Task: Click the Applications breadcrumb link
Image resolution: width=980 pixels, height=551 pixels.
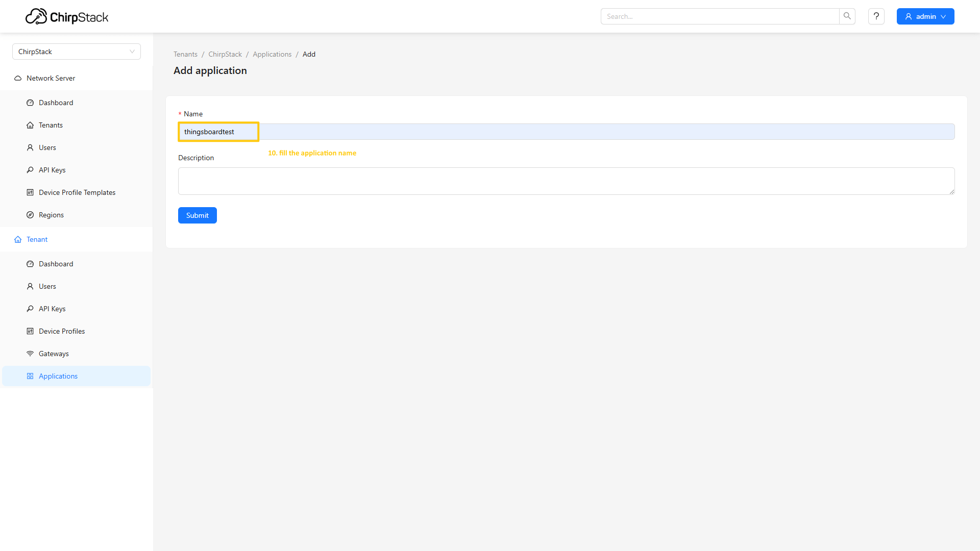Action: coord(272,54)
